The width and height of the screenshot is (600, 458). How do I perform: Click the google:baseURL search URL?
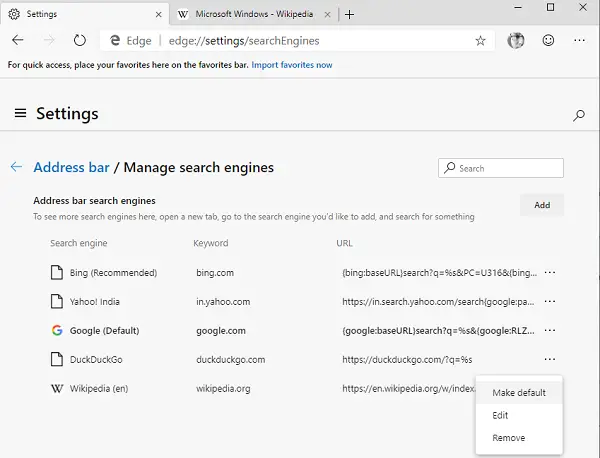click(x=438, y=331)
